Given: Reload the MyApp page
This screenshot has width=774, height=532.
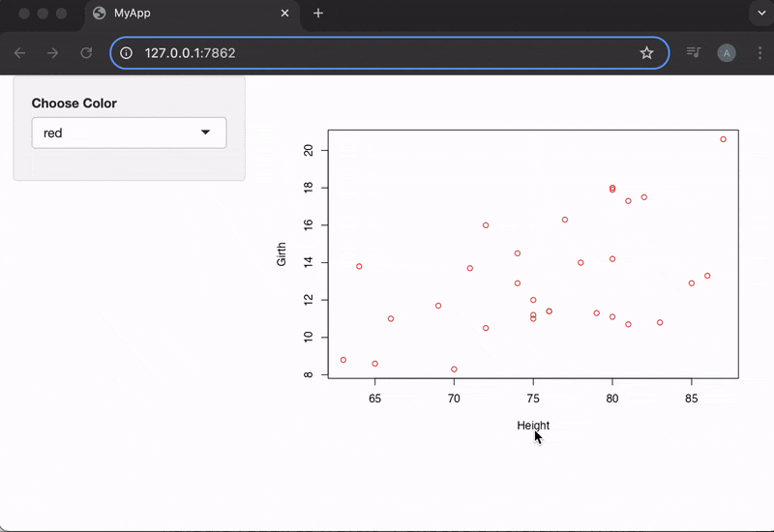Looking at the screenshot, I should click(x=86, y=53).
